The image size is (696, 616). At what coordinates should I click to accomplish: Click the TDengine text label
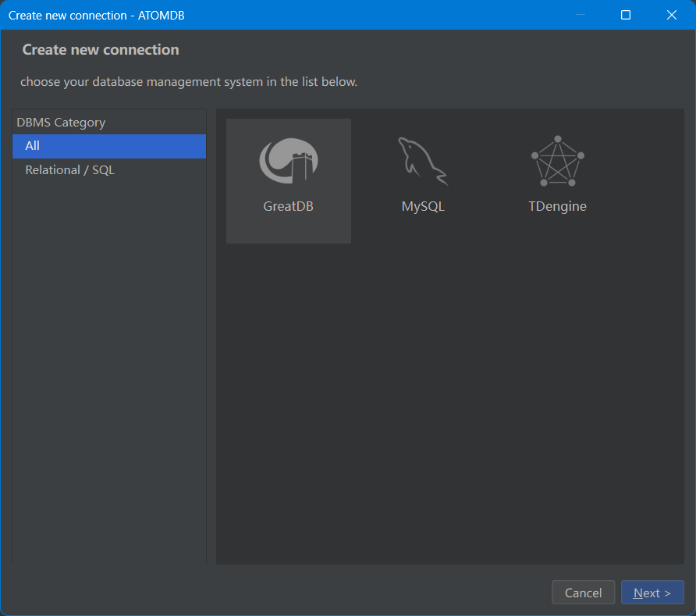click(557, 207)
